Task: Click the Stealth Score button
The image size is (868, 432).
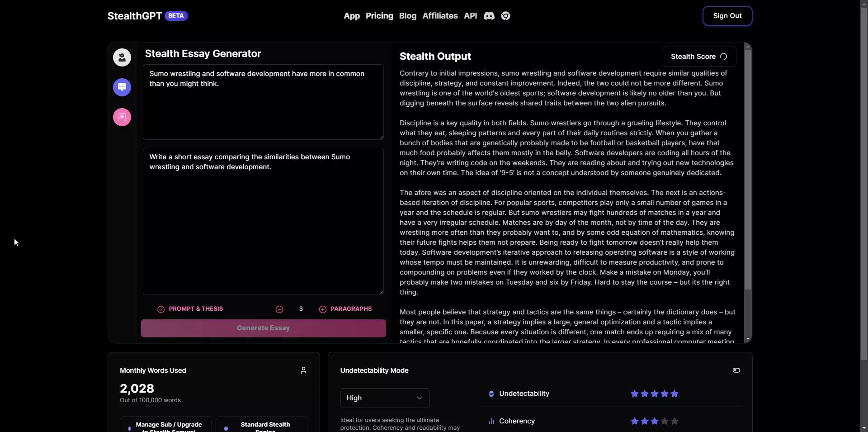Action: [x=699, y=57]
